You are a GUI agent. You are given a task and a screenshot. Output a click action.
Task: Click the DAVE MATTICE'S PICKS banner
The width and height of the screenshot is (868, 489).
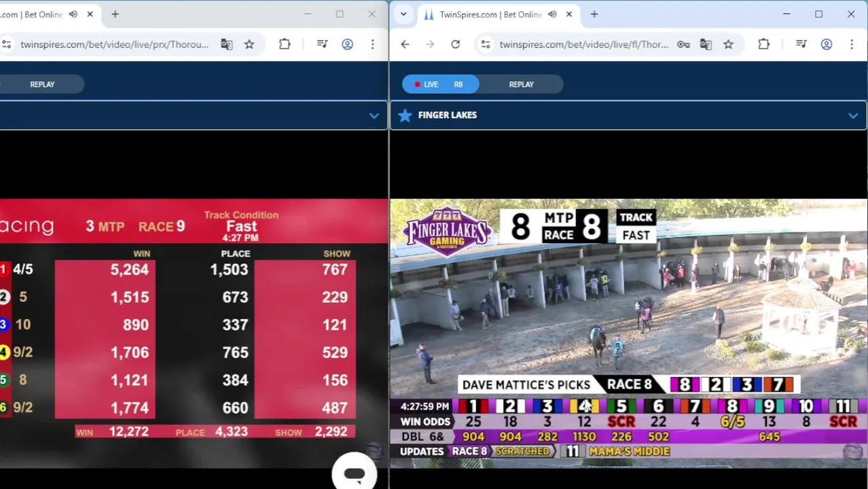pos(526,385)
